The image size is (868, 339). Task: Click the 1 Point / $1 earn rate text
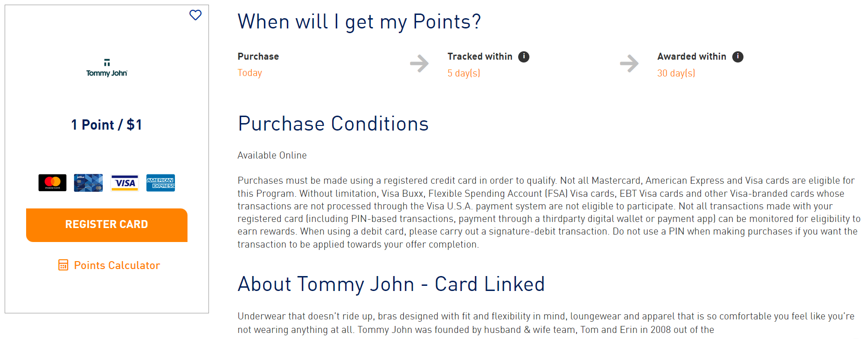tap(106, 124)
